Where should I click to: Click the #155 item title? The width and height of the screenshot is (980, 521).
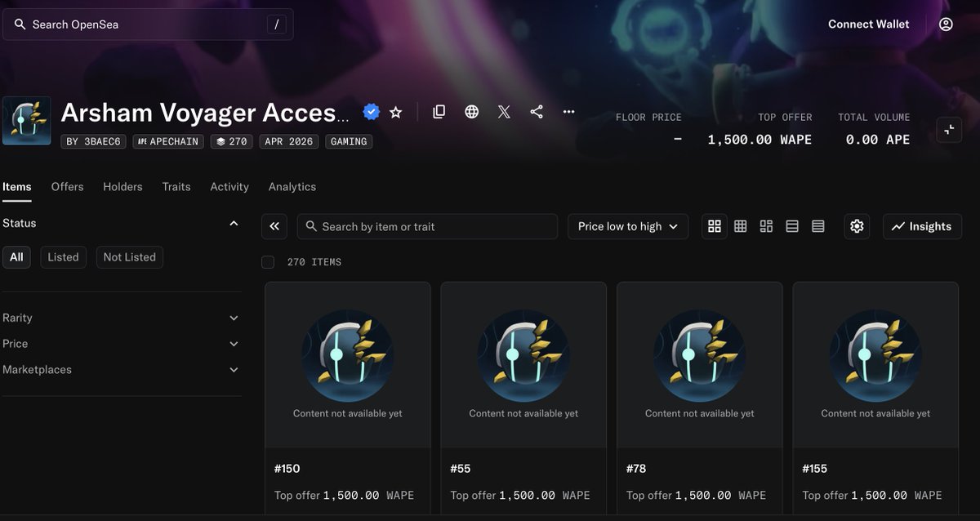tap(815, 469)
